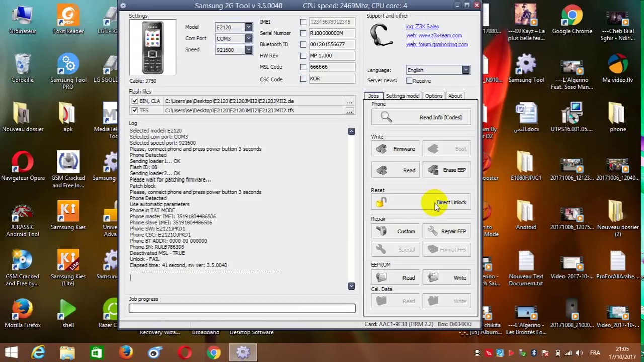Open the Settings model tab
Image resolution: width=644 pixels, height=362 pixels.
point(403,96)
